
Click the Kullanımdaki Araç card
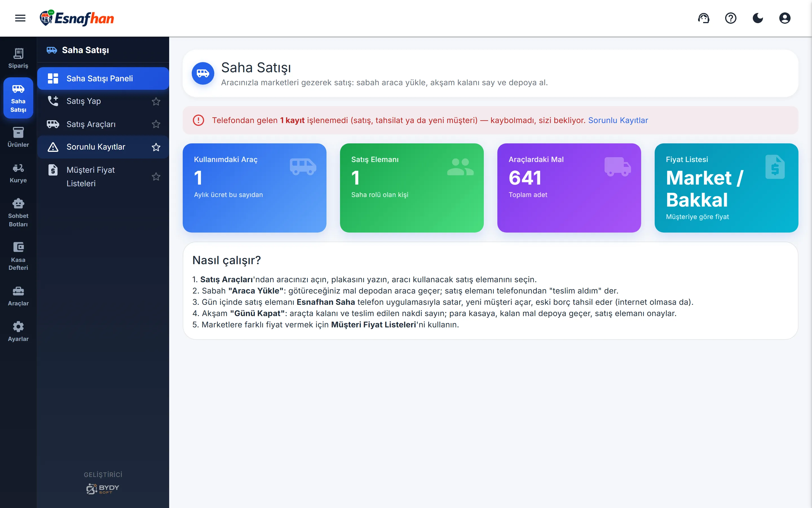[254, 188]
